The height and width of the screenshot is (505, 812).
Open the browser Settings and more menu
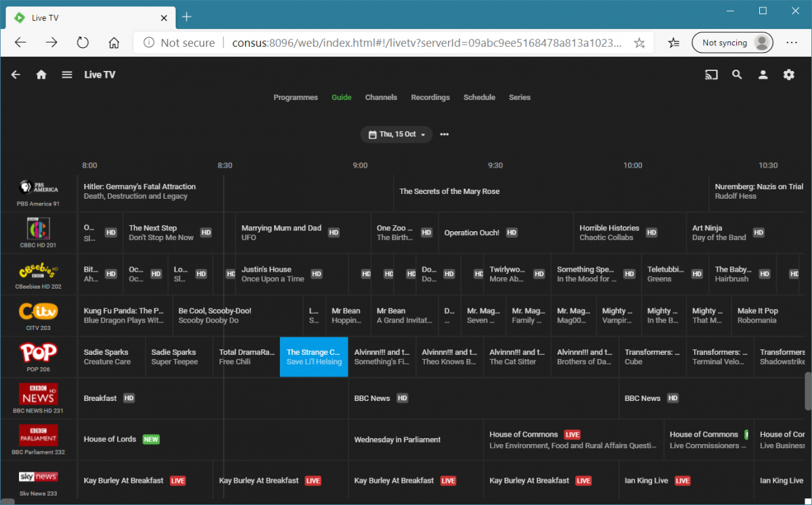click(x=792, y=43)
